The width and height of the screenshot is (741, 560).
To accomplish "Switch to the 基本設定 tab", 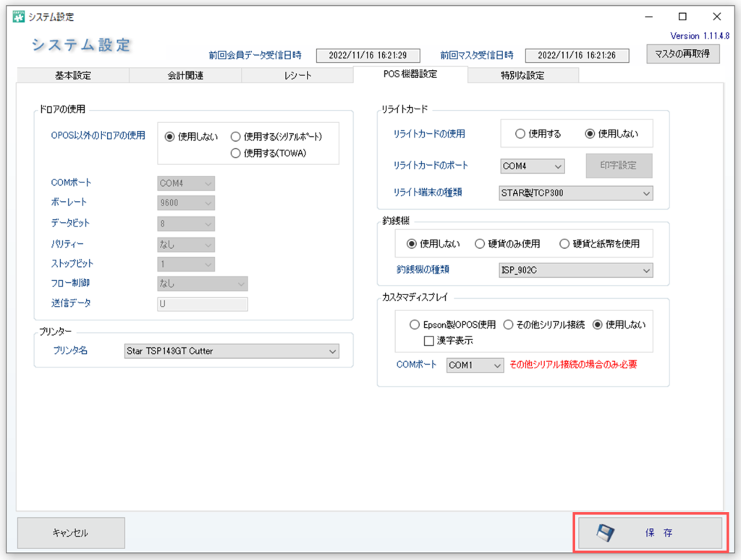I will (x=73, y=76).
